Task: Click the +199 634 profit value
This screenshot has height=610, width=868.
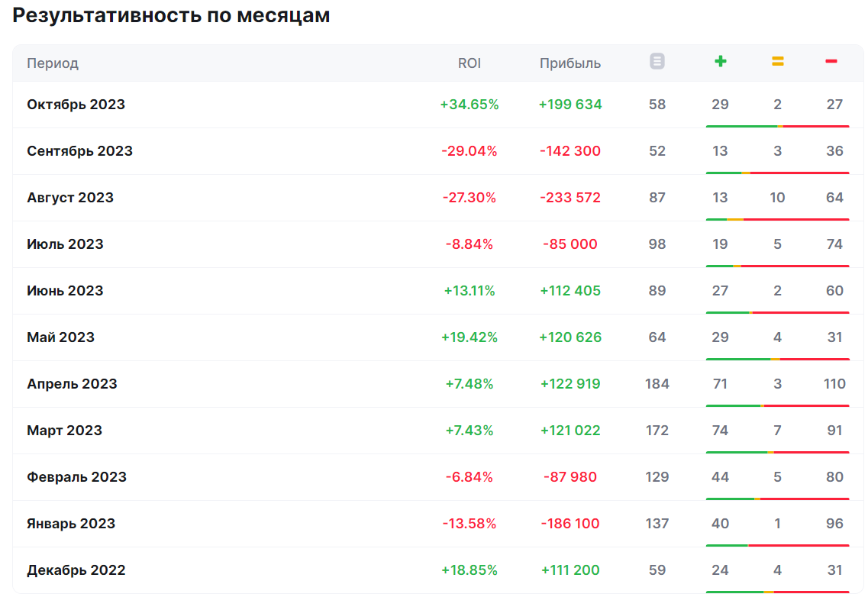Action: (570, 105)
